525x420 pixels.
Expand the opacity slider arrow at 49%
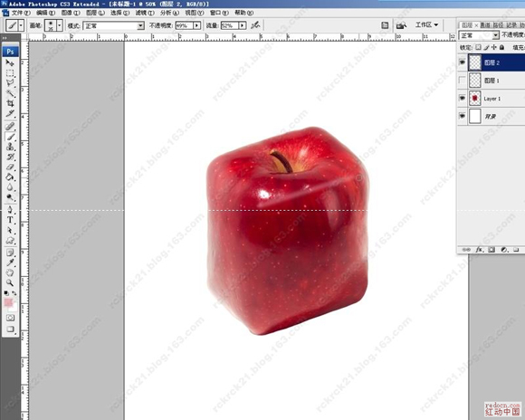(197, 25)
